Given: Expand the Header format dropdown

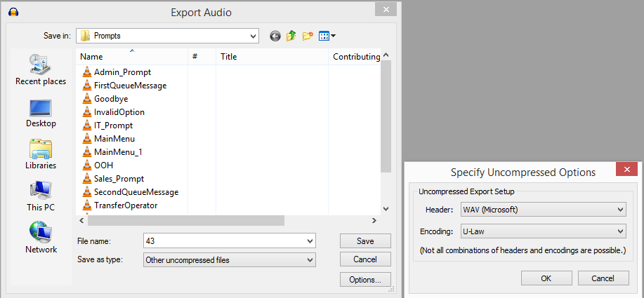Looking at the screenshot, I should (x=619, y=210).
